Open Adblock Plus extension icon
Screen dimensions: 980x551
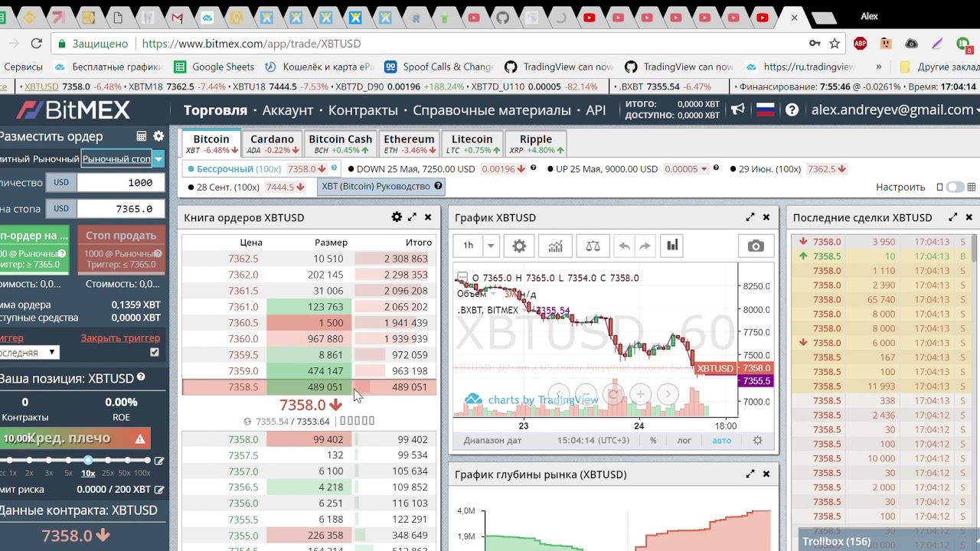tap(860, 44)
